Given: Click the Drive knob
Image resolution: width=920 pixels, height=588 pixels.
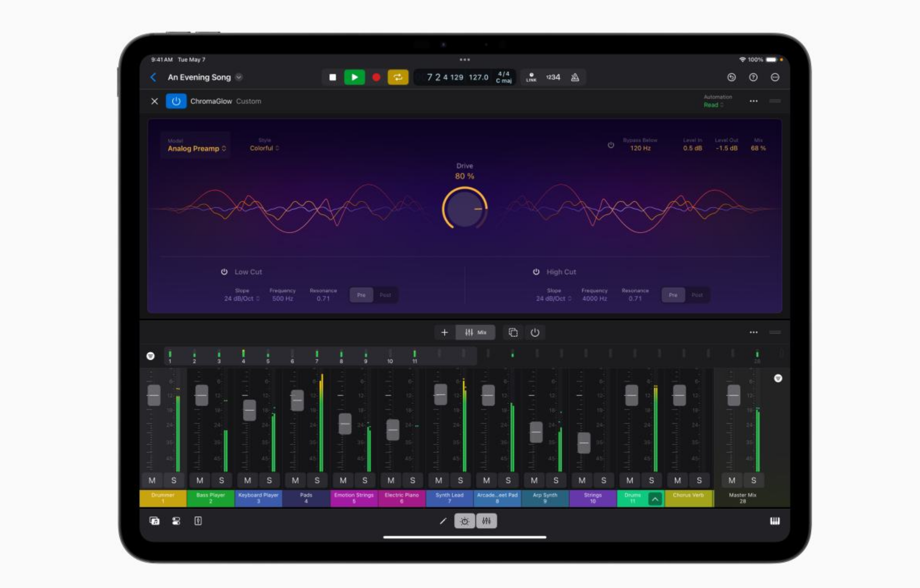Looking at the screenshot, I should [464, 208].
